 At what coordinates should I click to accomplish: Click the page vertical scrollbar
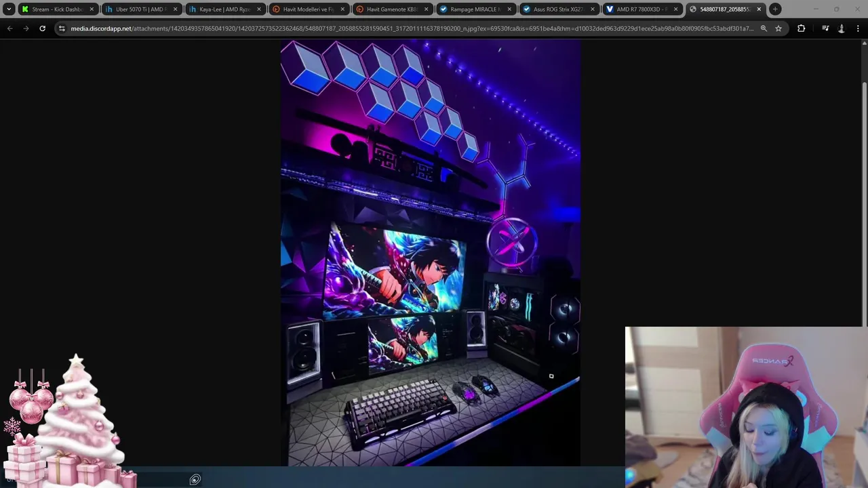tap(864, 203)
